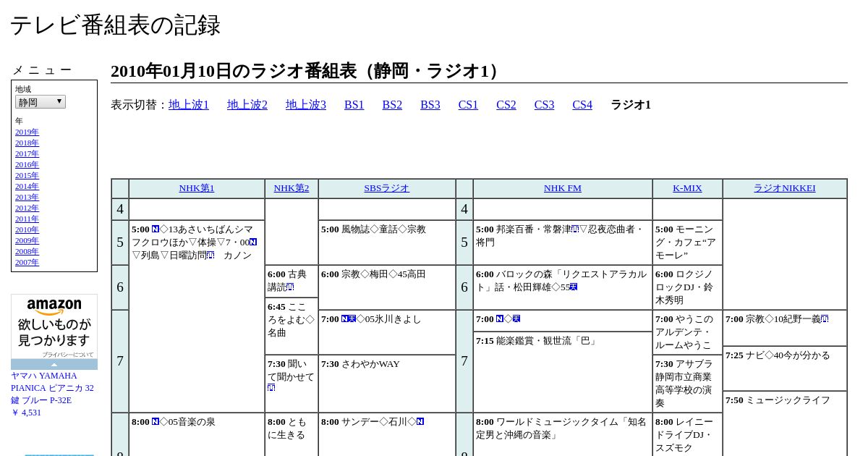The image size is (868, 456).
Task: Open the 2007年 archive link
Action: (x=27, y=262)
